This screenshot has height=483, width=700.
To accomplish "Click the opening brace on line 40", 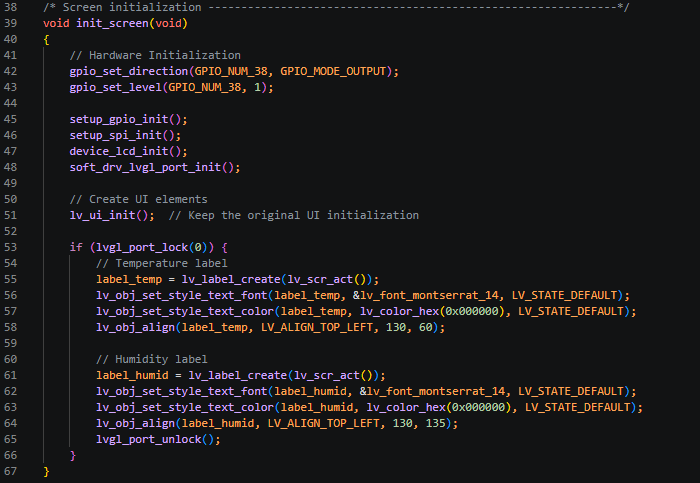I will 46,40.
